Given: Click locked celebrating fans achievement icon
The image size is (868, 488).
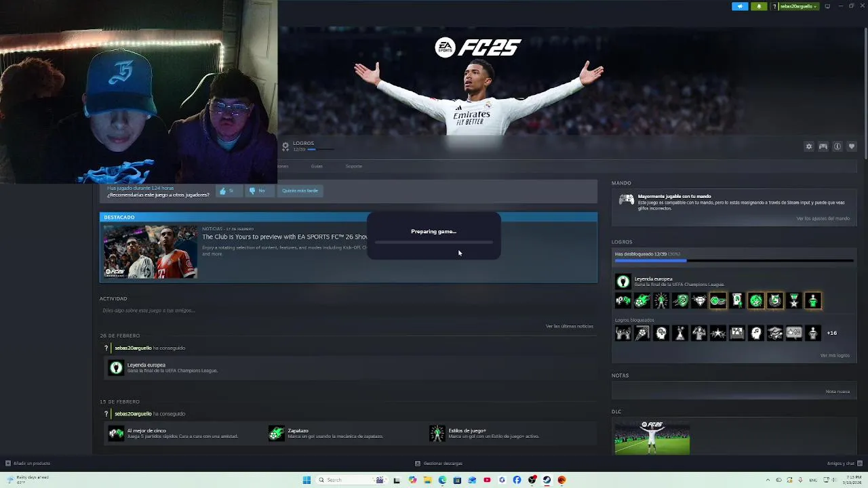Looking at the screenshot, I should point(623,333).
